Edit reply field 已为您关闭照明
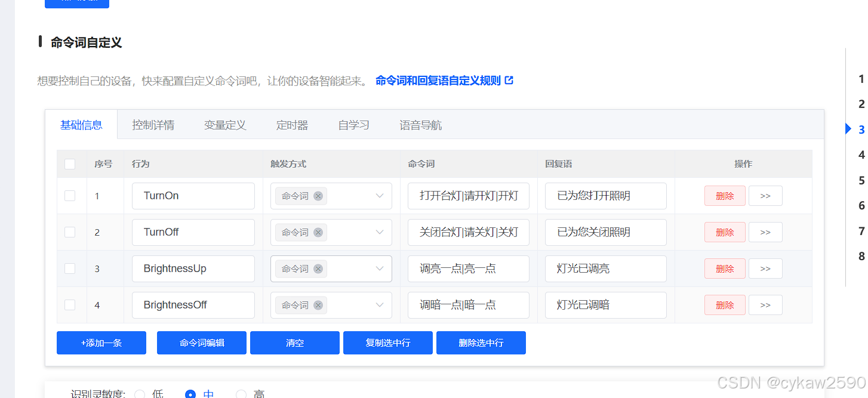 coord(606,232)
